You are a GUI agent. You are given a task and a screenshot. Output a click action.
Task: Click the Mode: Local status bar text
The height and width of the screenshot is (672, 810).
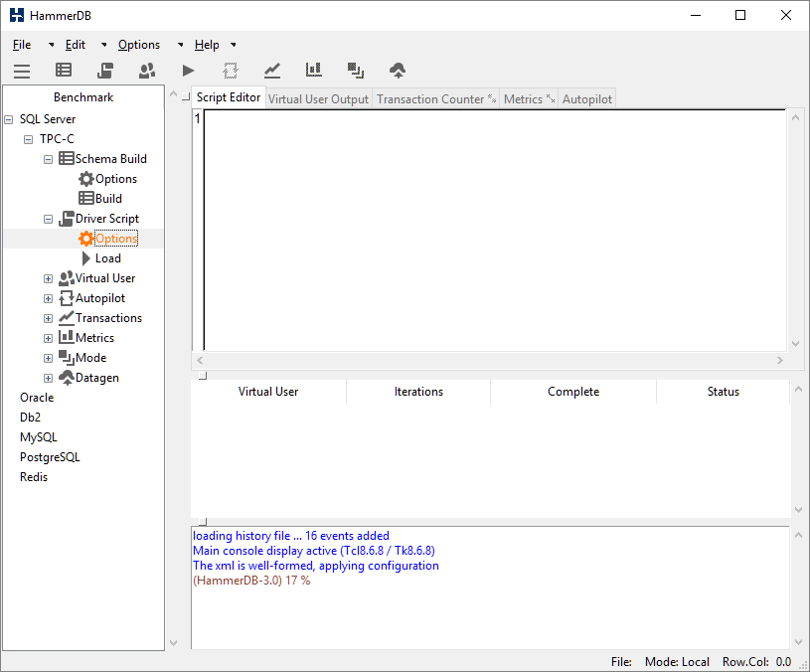pyautogui.click(x=677, y=662)
